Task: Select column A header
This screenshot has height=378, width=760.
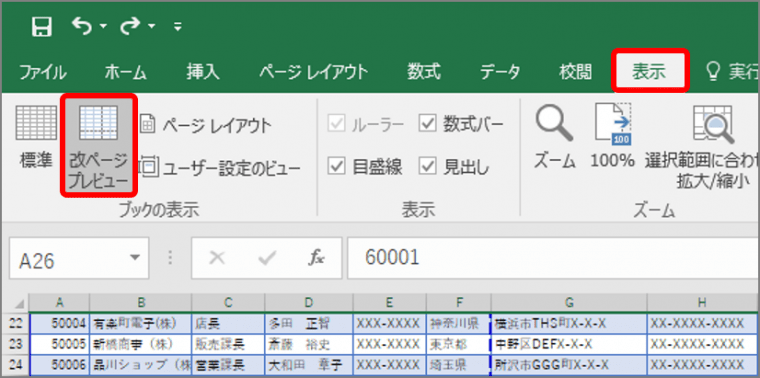Action: coord(60,303)
